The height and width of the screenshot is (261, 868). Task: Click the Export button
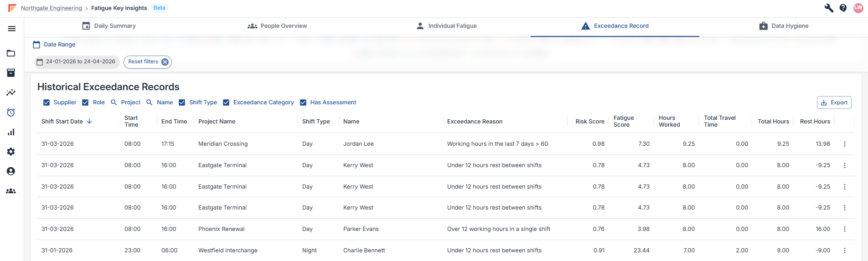tap(834, 102)
